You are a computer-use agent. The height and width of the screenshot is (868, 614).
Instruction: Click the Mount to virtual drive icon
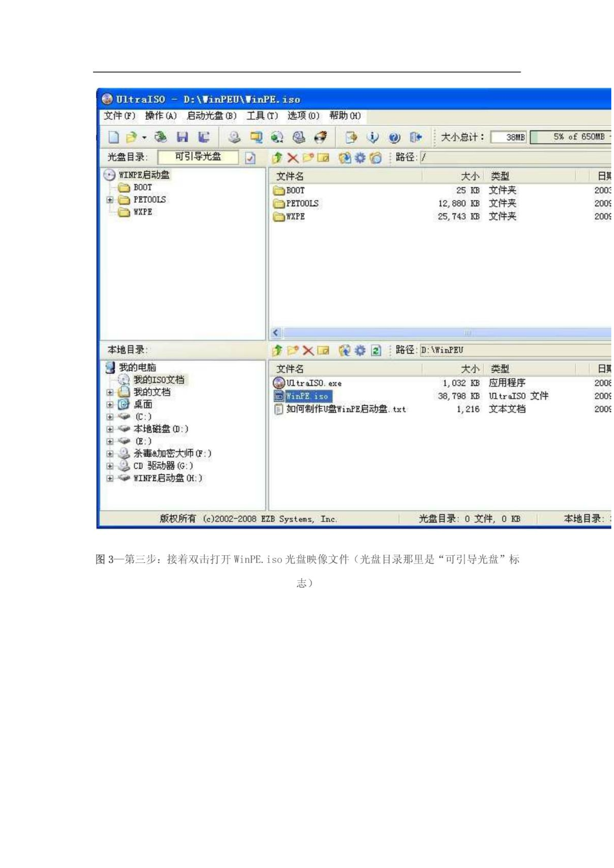pyautogui.click(x=299, y=138)
